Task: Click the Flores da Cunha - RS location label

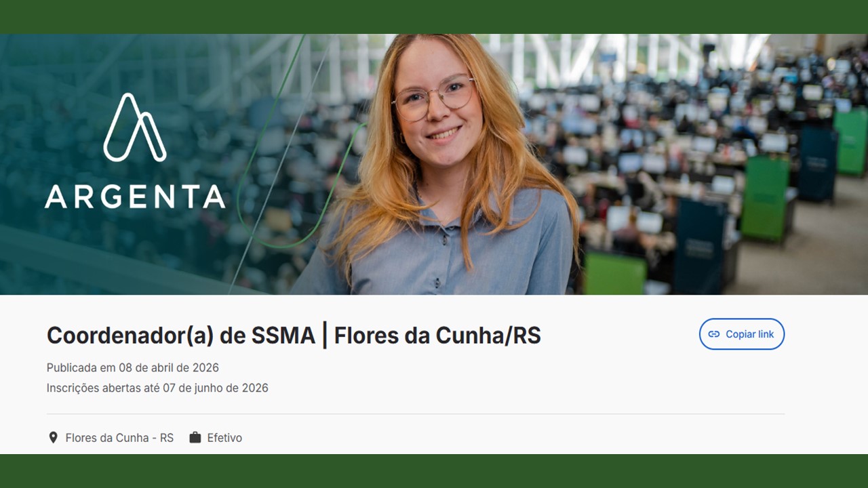Action: (x=119, y=438)
